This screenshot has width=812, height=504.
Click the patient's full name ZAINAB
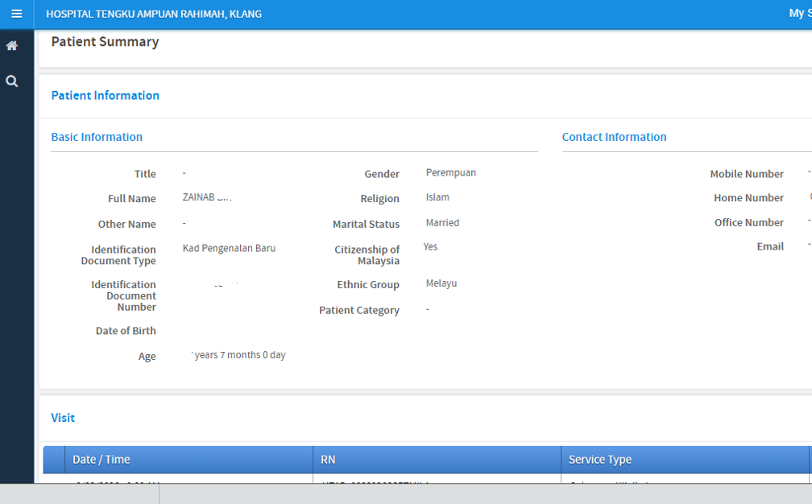(205, 197)
